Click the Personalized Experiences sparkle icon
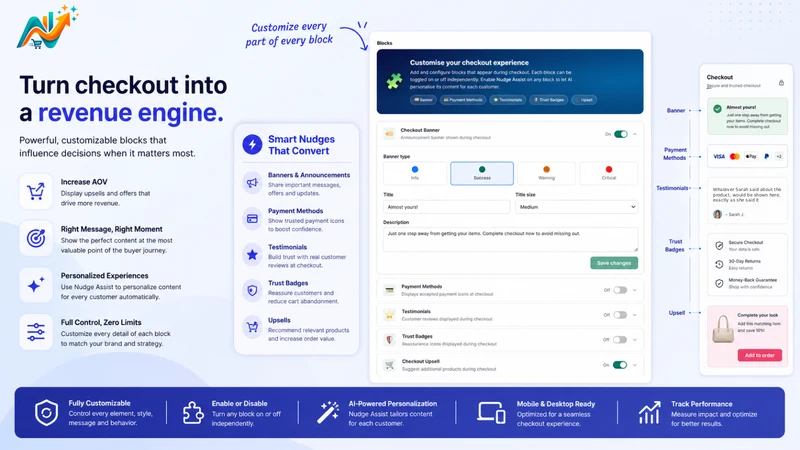 click(36, 285)
